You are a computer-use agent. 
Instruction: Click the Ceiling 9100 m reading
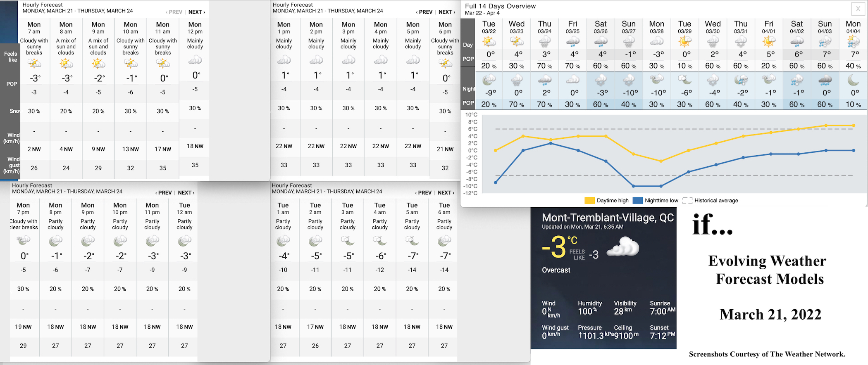tap(626, 336)
